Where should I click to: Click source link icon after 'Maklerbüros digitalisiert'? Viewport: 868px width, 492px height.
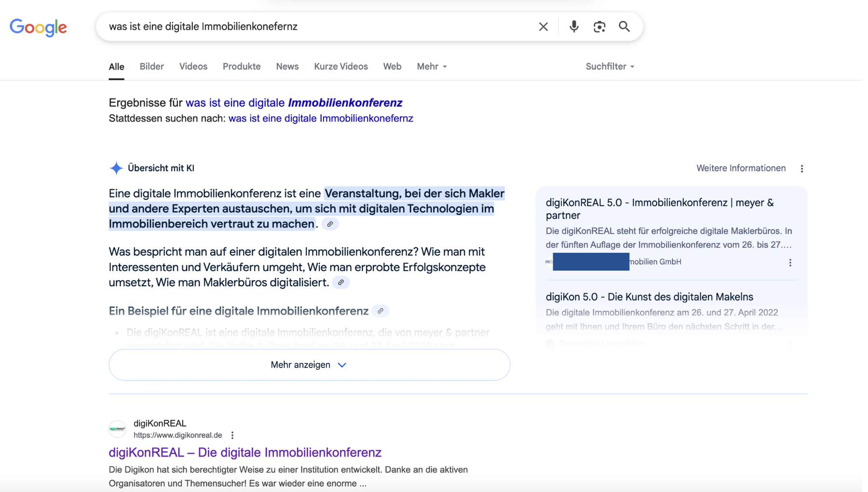(x=341, y=283)
